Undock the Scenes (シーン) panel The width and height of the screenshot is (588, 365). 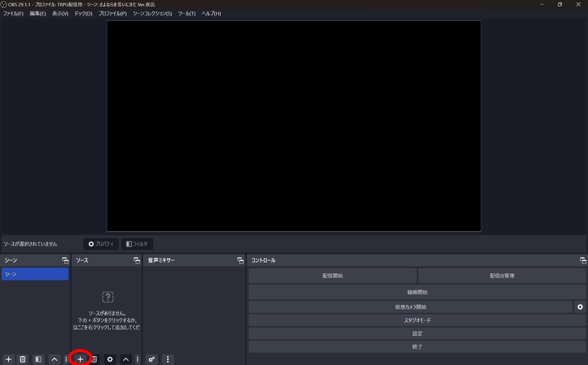[x=65, y=260]
